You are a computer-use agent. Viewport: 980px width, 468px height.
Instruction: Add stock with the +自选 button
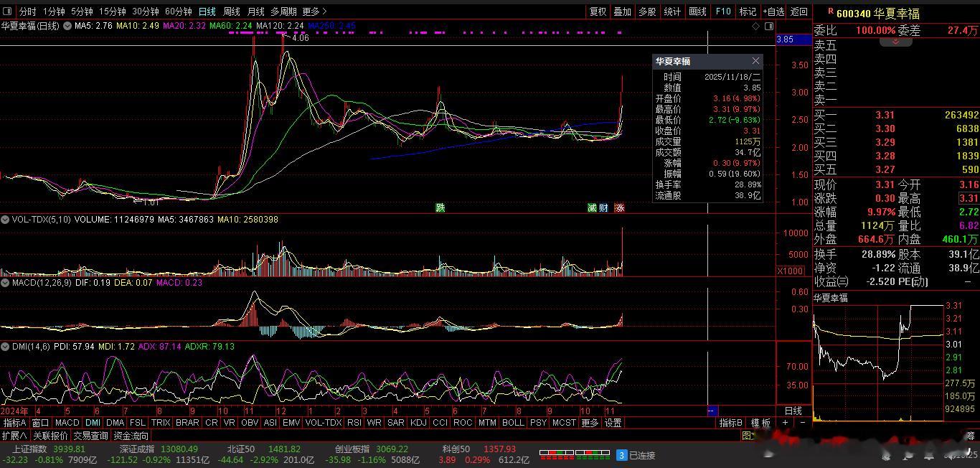click(773, 11)
